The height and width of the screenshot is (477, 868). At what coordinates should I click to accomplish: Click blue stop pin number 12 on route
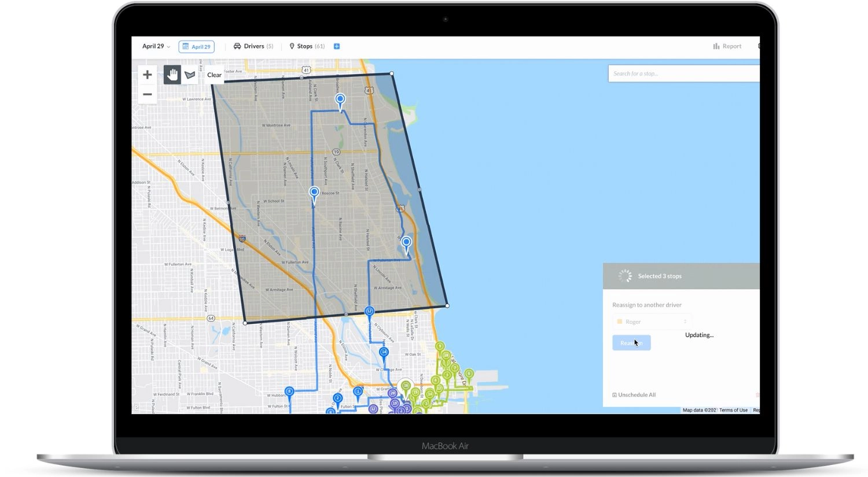pos(369,311)
